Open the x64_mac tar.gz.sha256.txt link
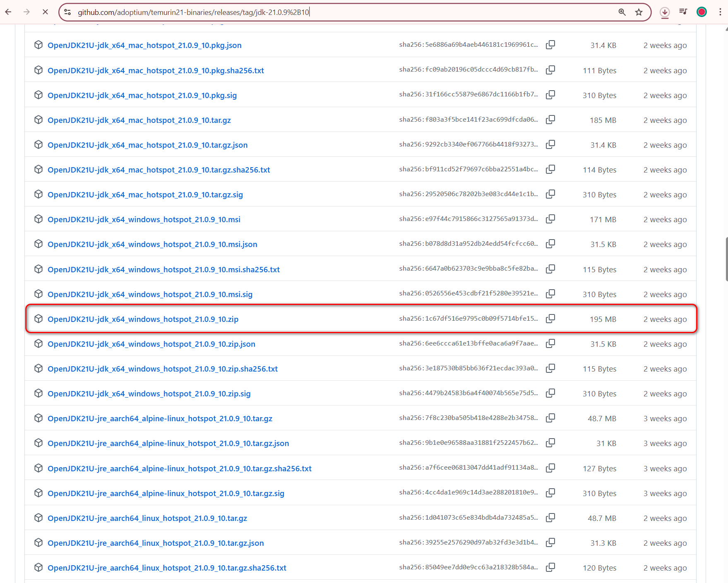The image size is (728, 583). point(159,170)
